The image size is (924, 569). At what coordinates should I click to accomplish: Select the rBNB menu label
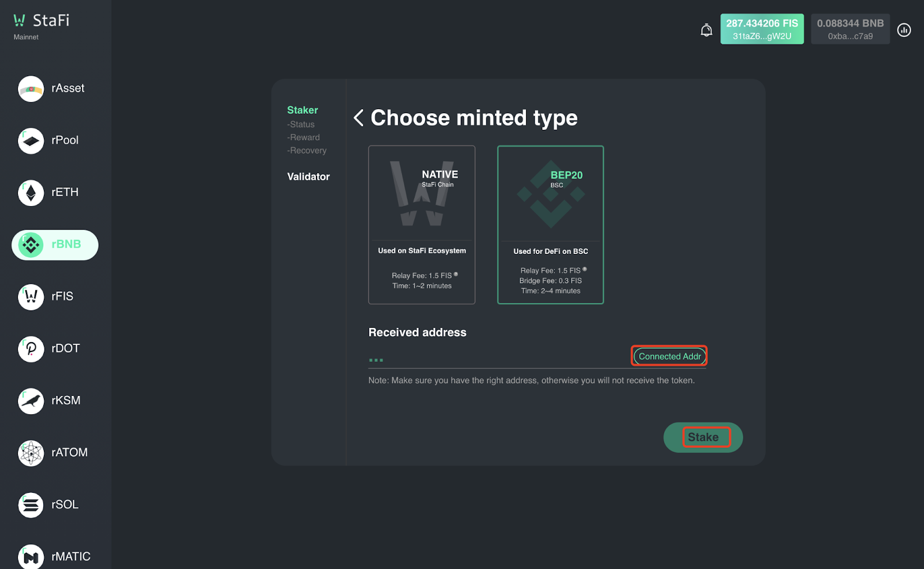(66, 244)
